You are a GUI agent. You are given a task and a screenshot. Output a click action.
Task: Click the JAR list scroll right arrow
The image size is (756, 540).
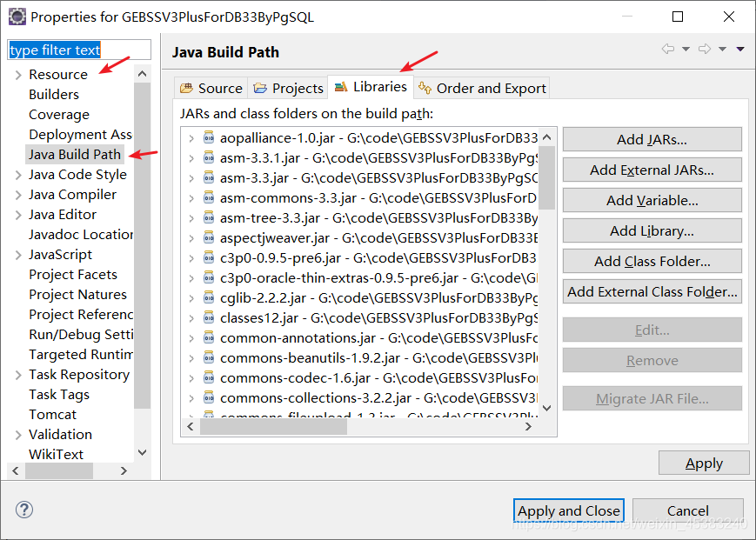coord(528,426)
